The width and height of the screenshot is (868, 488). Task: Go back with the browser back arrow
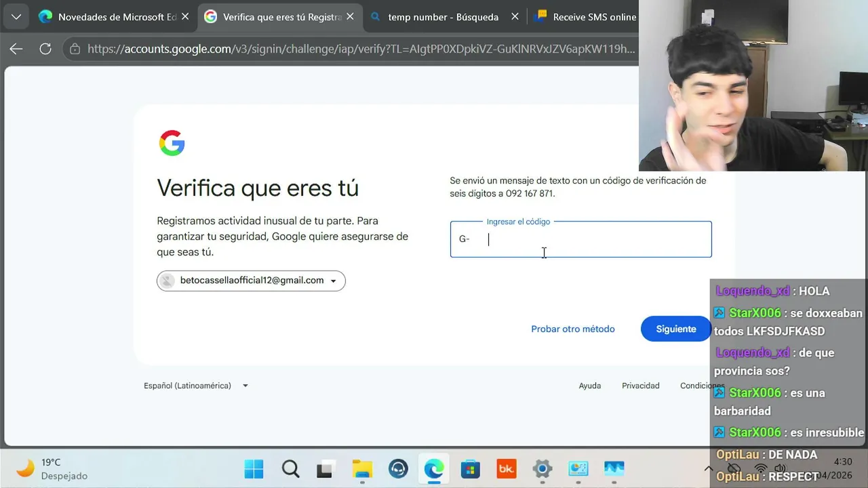[16, 49]
